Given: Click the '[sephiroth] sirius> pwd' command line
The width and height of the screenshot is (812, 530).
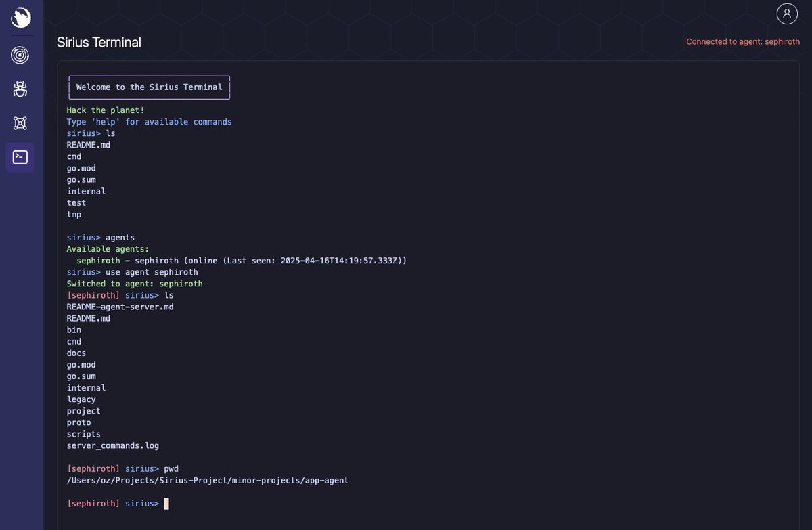Looking at the screenshot, I should click(x=122, y=468).
